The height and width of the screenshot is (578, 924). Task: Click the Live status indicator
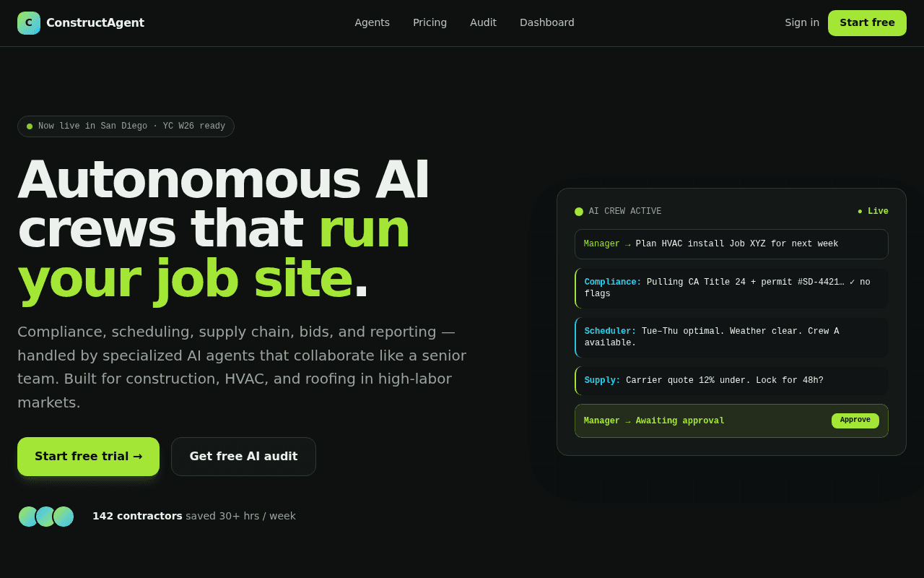873,212
